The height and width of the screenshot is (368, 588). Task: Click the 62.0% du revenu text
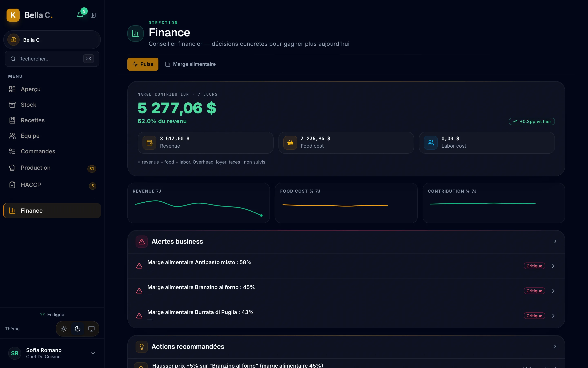(162, 121)
